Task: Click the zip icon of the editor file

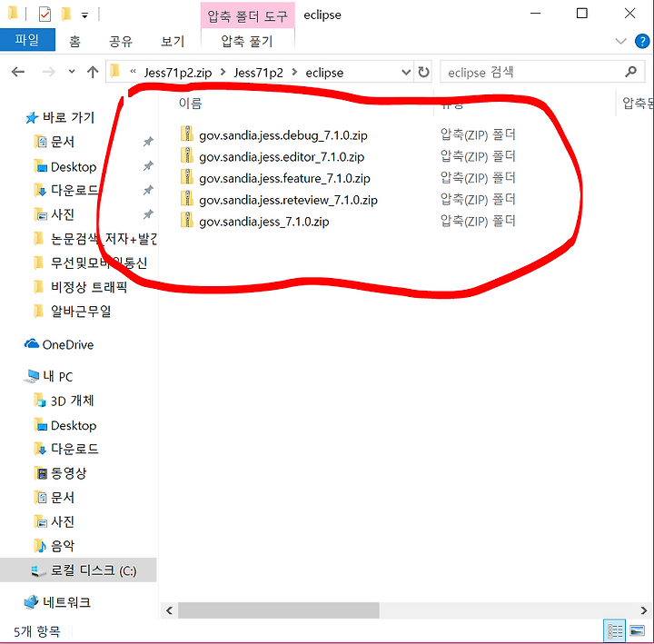Action: pos(187,155)
